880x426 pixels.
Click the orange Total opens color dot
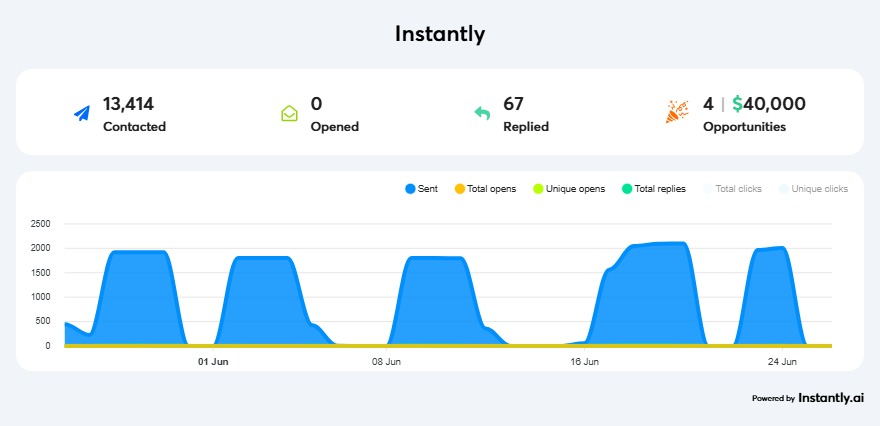tap(460, 189)
